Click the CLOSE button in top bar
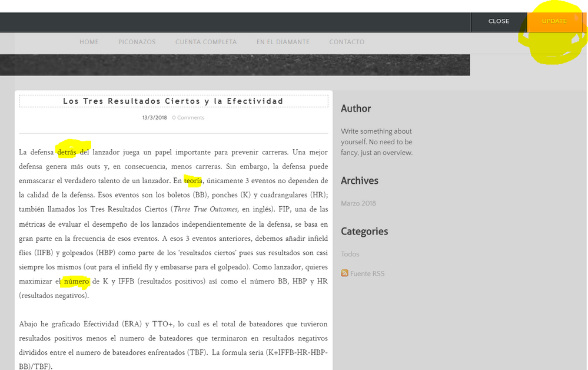588x370 pixels. pos(499,21)
